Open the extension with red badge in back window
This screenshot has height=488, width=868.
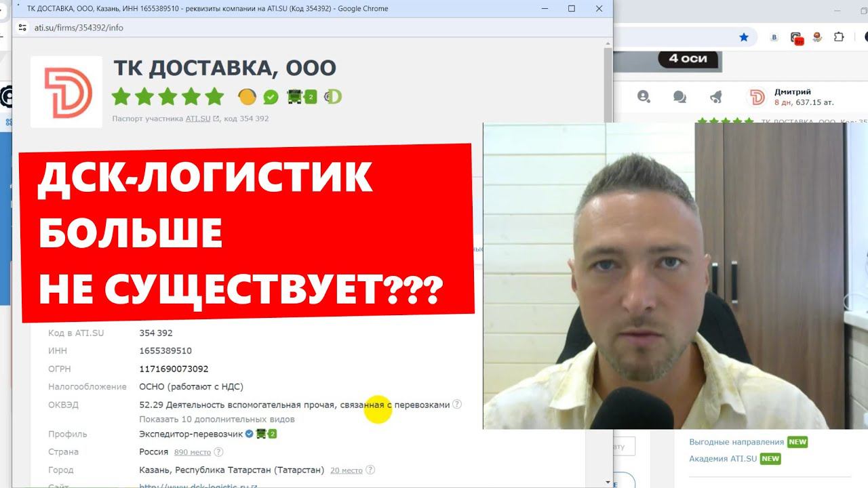pos(797,38)
